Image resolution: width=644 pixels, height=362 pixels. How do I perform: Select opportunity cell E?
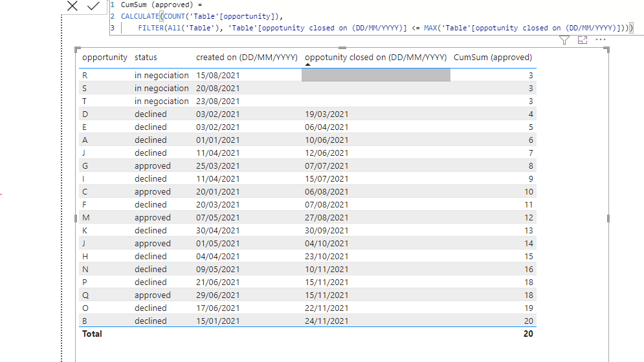coord(84,127)
